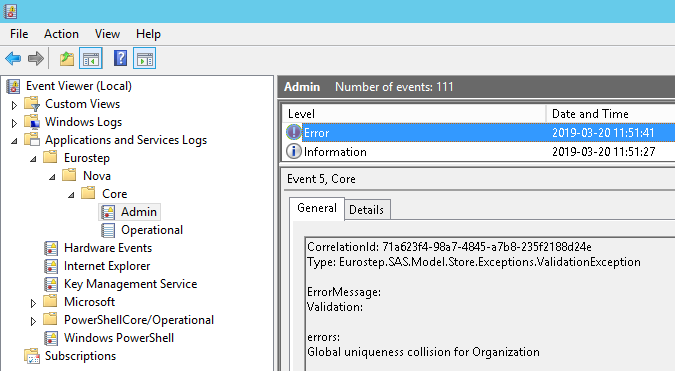Expand the Windows Logs node arrow

(x=14, y=124)
